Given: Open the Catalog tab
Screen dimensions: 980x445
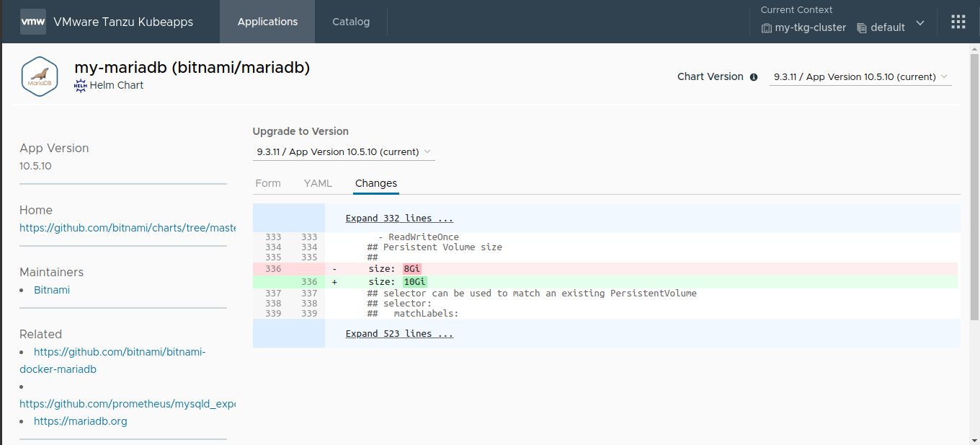Looking at the screenshot, I should click(x=351, y=22).
